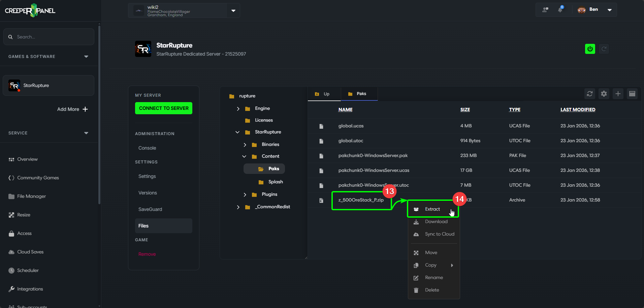Click the CONNECT TO SERVER button

coord(163,108)
